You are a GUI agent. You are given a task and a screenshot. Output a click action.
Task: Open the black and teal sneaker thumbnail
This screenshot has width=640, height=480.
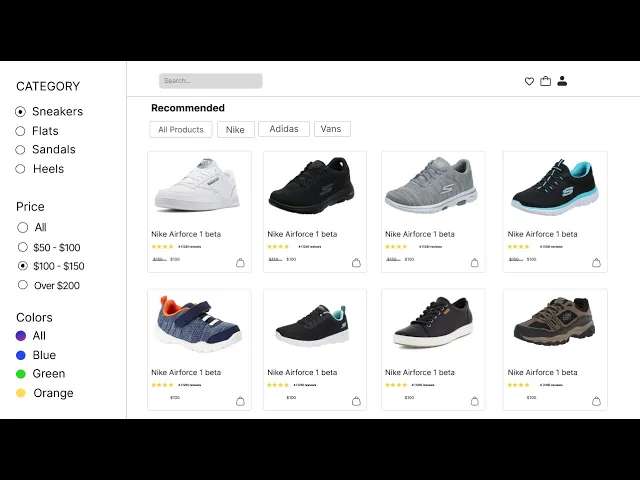(x=554, y=185)
